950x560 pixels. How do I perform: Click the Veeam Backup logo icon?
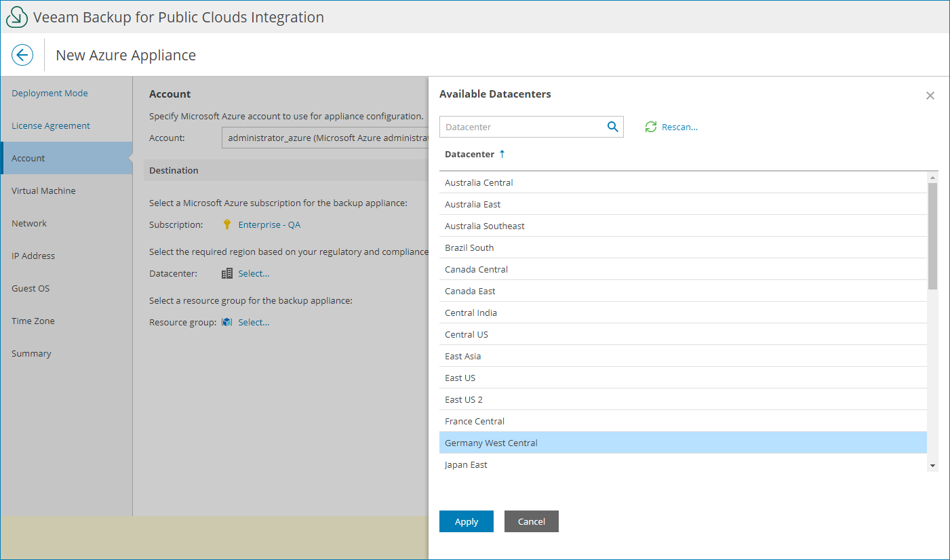[x=16, y=16]
